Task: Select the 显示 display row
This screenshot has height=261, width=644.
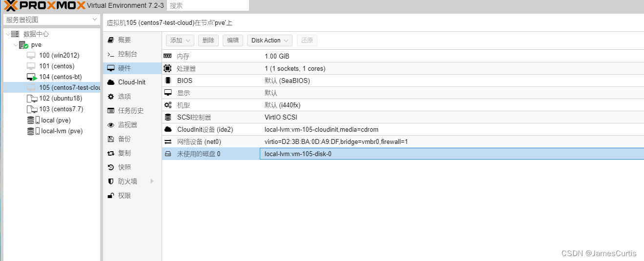Action: click(x=403, y=93)
